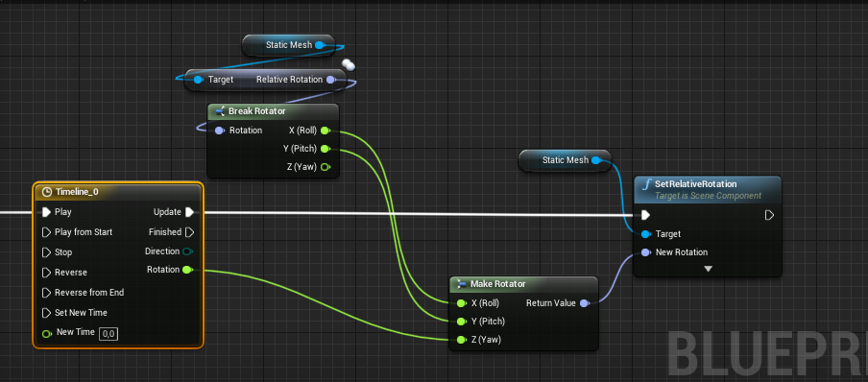
Task: Click Make Rotator Z (Yaw) input pin
Action: pyautogui.click(x=462, y=340)
